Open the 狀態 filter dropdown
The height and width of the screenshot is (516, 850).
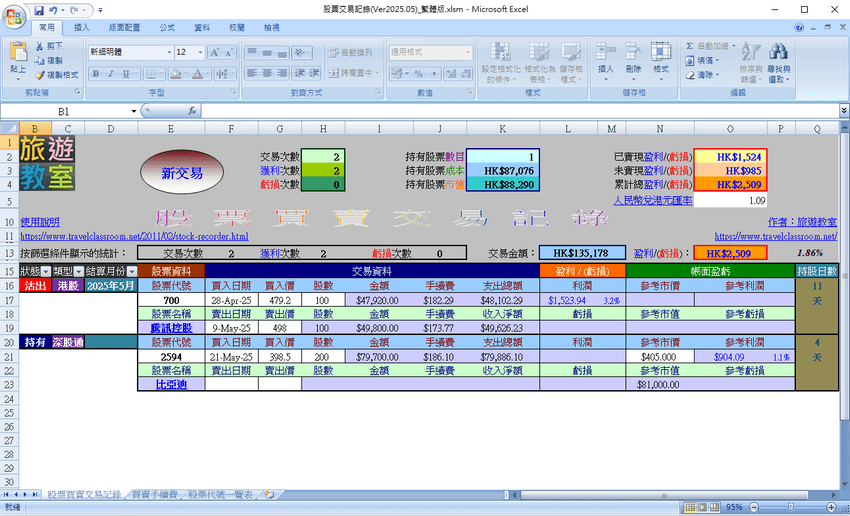tap(46, 272)
